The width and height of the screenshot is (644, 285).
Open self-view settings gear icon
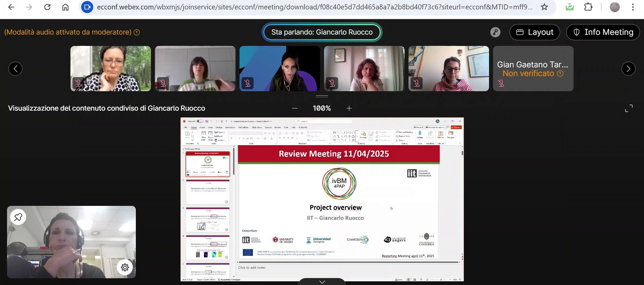[x=125, y=267]
